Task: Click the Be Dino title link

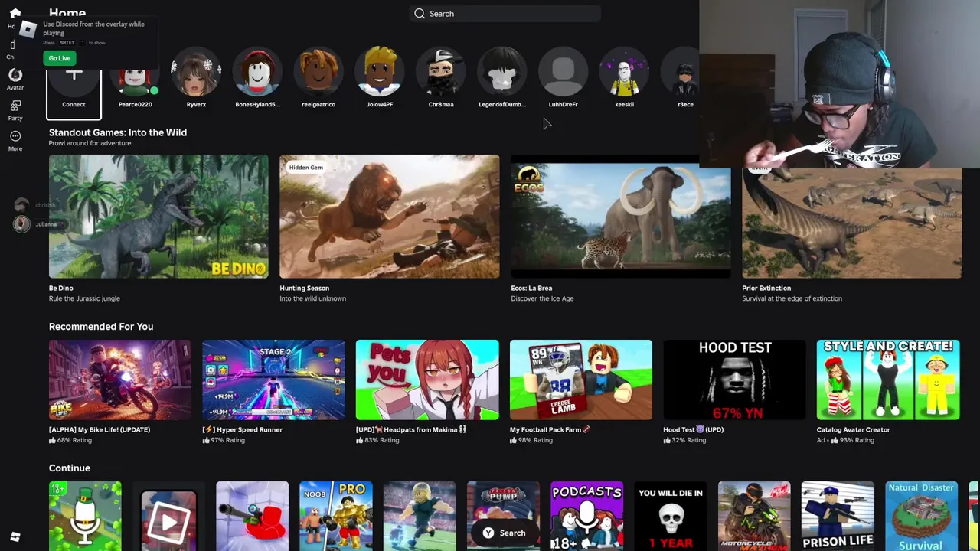Action: 61,289
